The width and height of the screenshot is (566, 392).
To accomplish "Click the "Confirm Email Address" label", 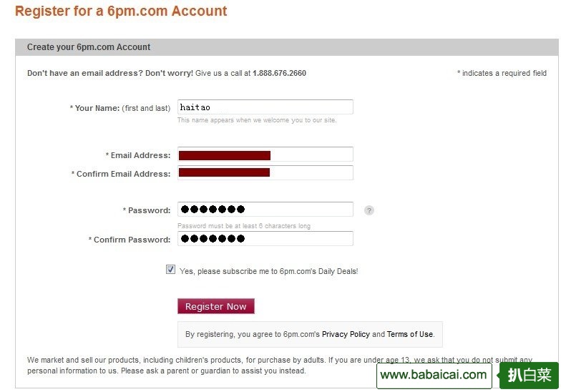I will [x=122, y=174].
